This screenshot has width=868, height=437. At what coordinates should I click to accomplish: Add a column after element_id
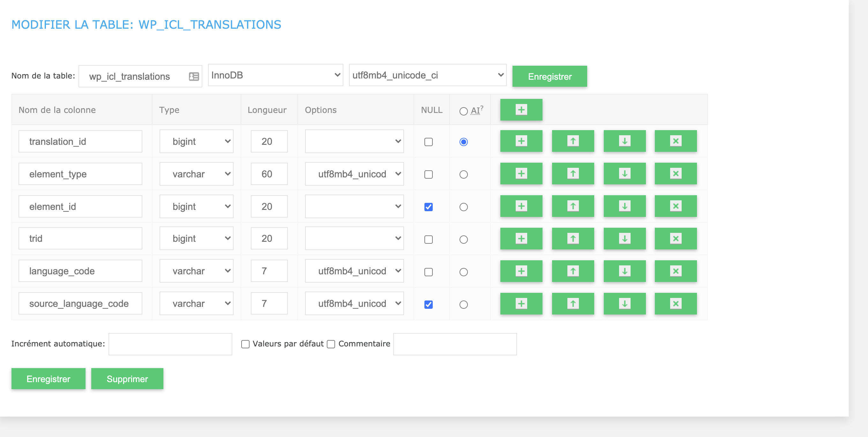tap(521, 206)
